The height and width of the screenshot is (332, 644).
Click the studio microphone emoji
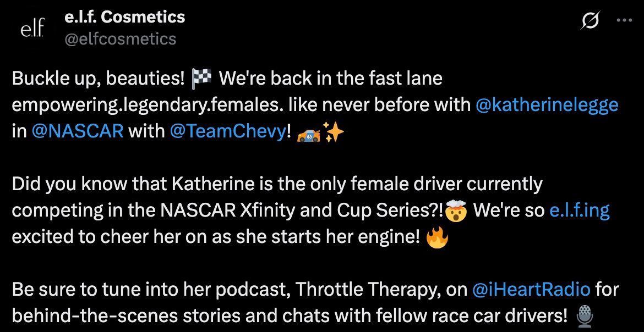[584, 316]
